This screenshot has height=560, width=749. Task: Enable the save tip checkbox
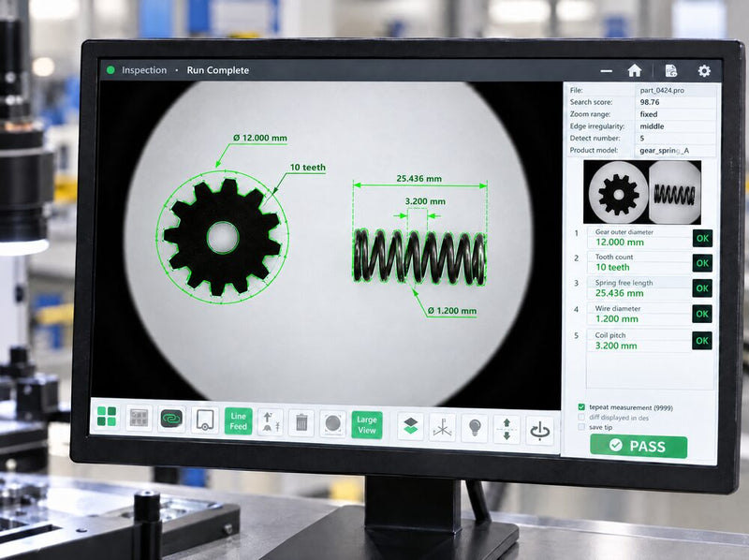tap(581, 427)
